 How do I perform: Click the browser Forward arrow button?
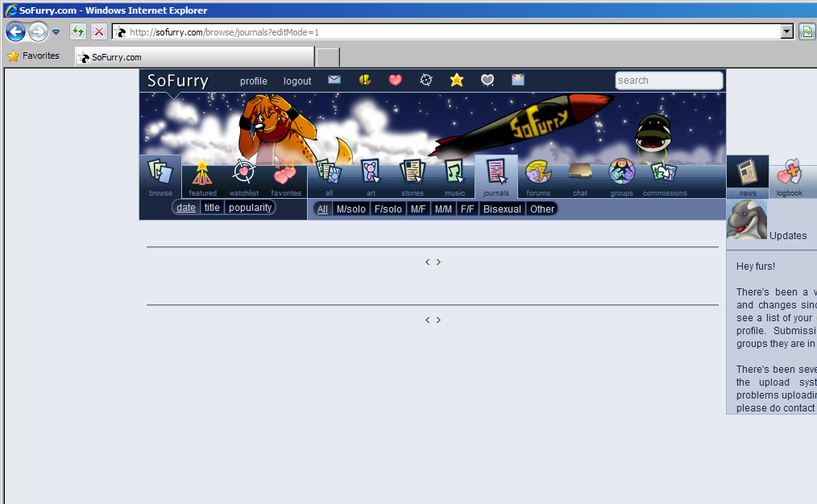point(38,32)
